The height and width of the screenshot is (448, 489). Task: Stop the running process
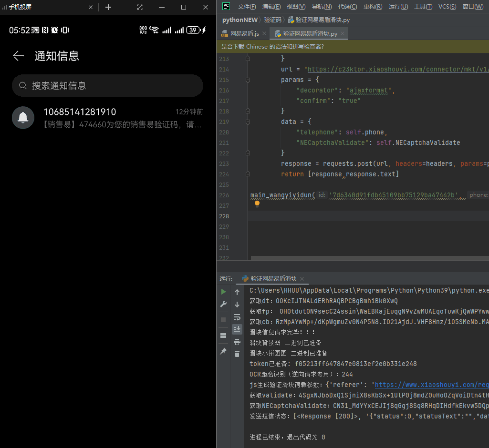pyautogui.click(x=224, y=319)
